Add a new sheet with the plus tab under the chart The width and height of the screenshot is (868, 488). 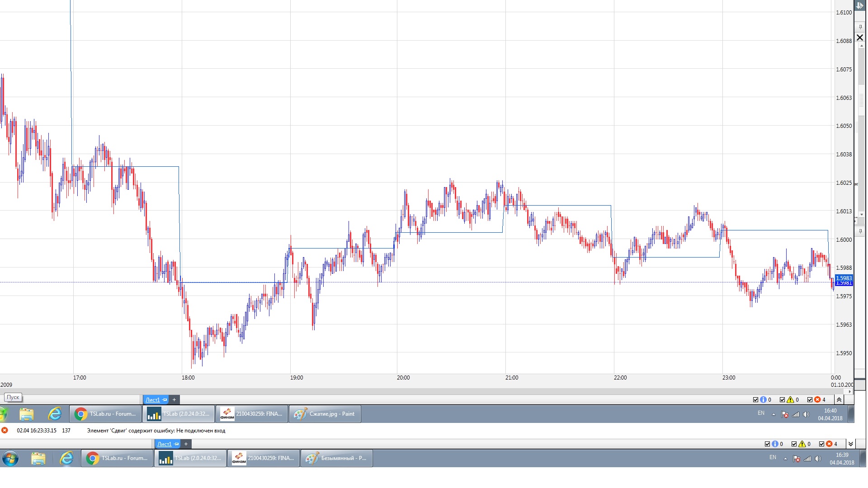[x=174, y=399]
